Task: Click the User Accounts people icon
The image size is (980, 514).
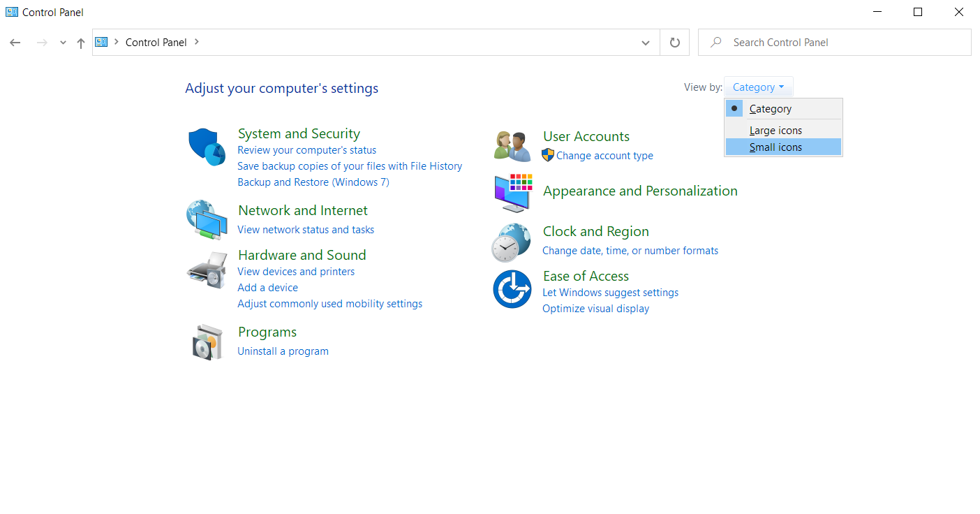Action: [512, 146]
